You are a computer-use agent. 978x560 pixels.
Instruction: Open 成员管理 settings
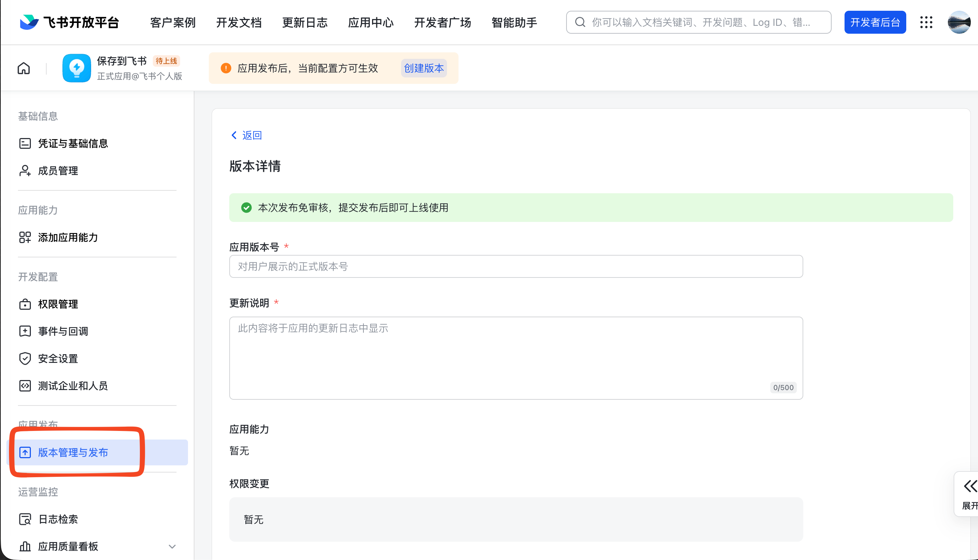(57, 170)
